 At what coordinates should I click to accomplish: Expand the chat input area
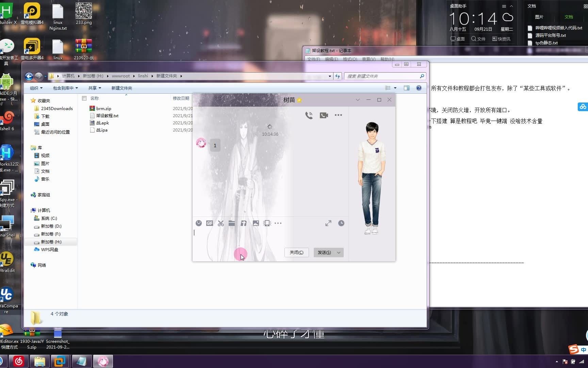[x=328, y=223]
